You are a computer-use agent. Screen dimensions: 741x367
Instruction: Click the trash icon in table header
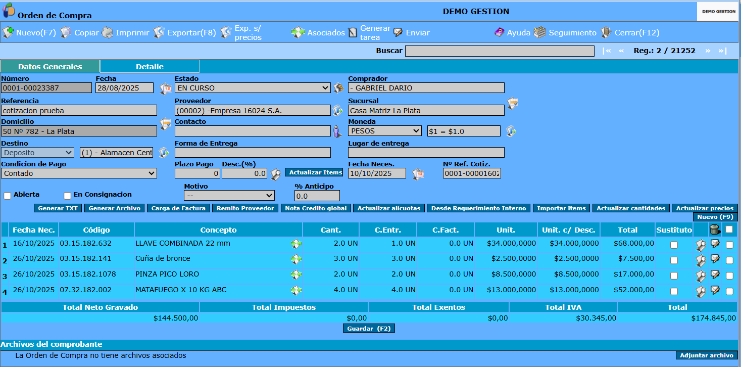pos(715,230)
